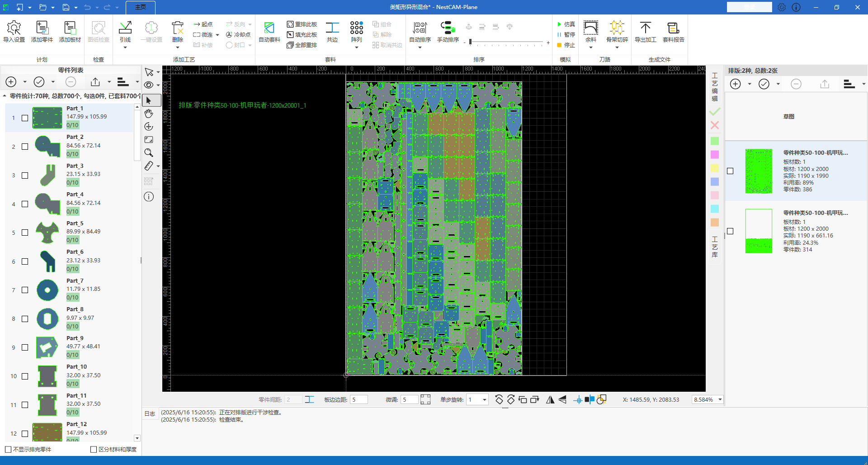This screenshot has width=868, height=465.
Task: Click the 自动套料 auto nesting icon
Action: [269, 28]
